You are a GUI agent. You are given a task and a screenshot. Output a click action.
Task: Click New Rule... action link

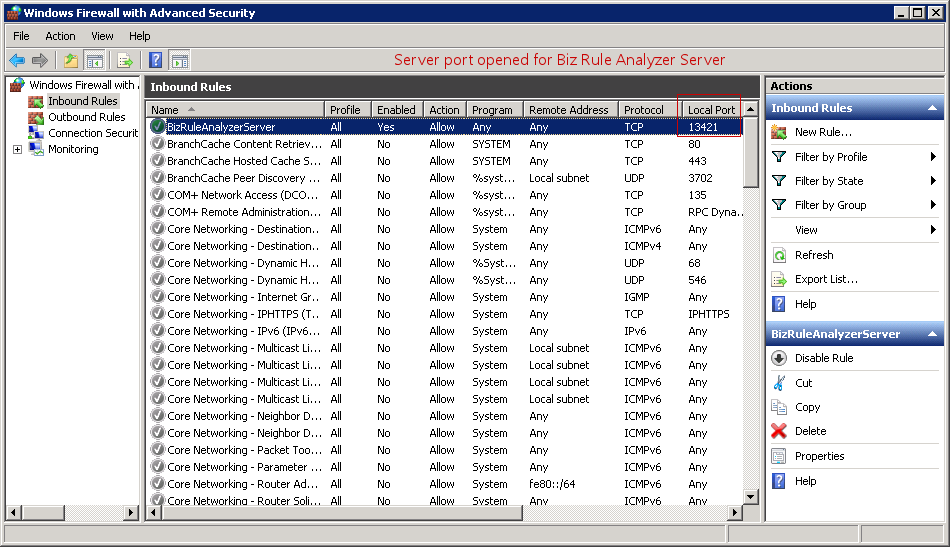(823, 132)
